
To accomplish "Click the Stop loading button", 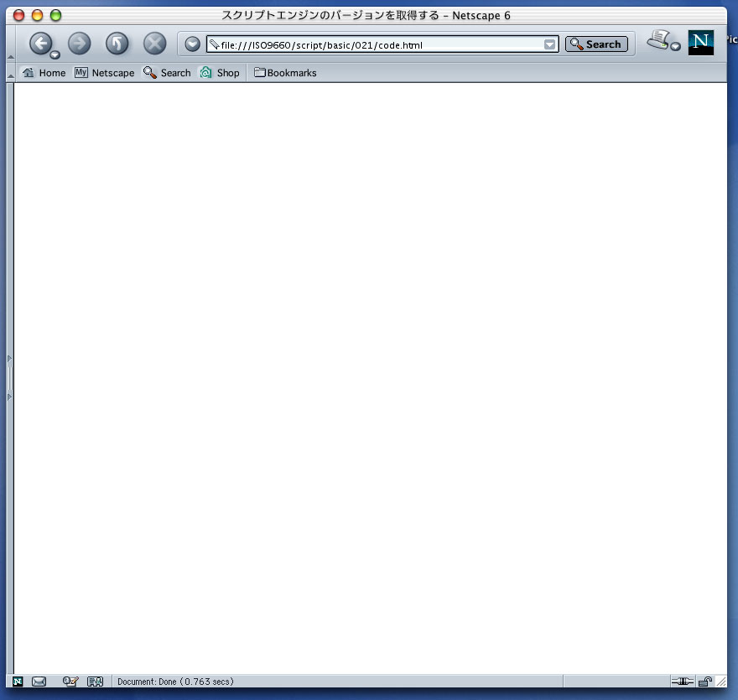I will tap(154, 44).
